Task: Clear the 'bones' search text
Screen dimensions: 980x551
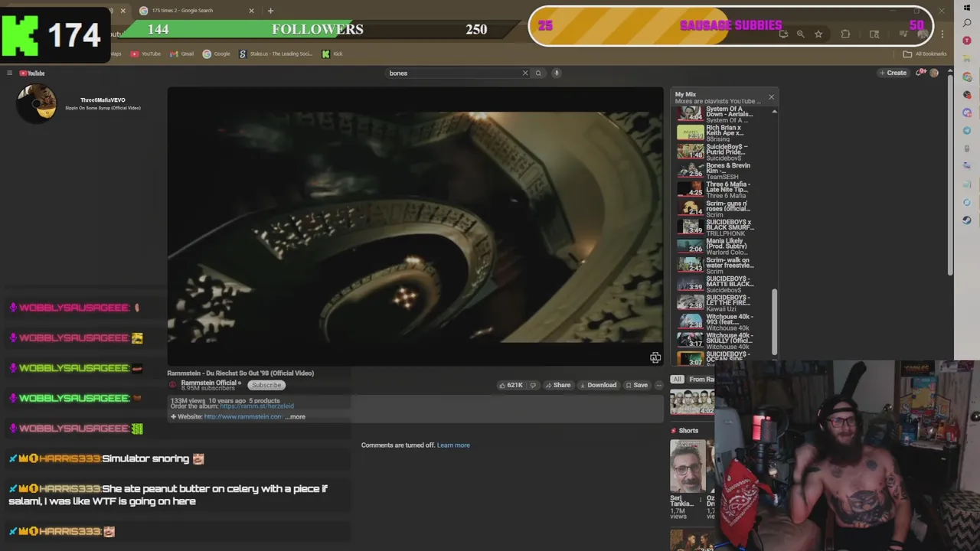Action: click(x=525, y=73)
